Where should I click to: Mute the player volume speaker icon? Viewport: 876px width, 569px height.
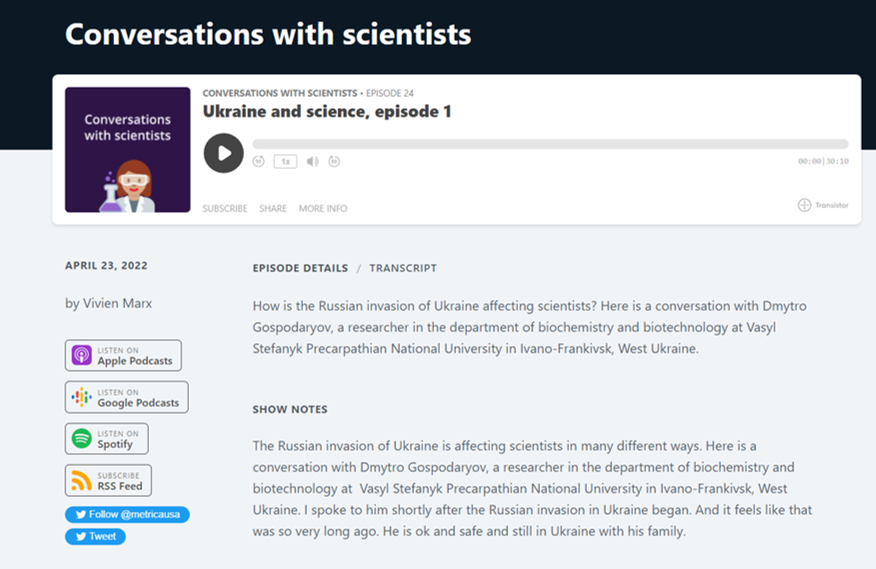(312, 161)
